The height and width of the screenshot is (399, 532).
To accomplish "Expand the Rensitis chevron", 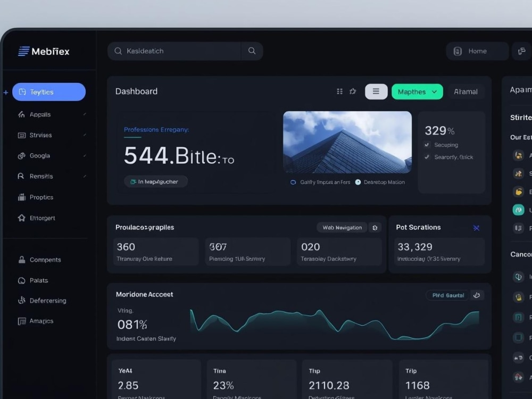I will (x=85, y=176).
